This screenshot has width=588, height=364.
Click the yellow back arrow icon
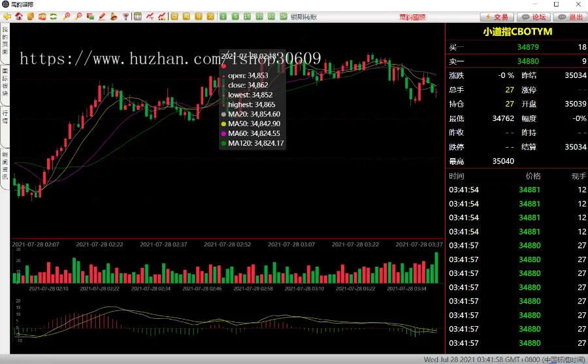[7, 16]
